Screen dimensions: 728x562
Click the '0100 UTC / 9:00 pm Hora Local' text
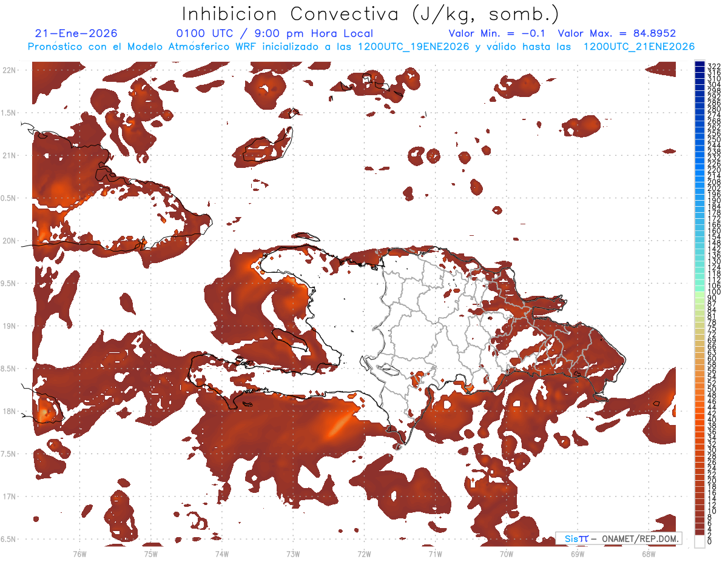click(x=275, y=33)
